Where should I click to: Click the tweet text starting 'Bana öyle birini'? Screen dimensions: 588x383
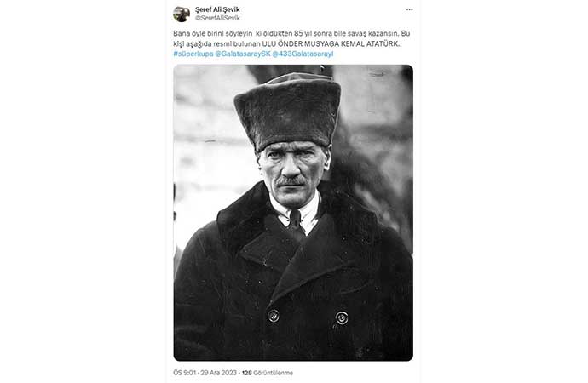(x=291, y=38)
